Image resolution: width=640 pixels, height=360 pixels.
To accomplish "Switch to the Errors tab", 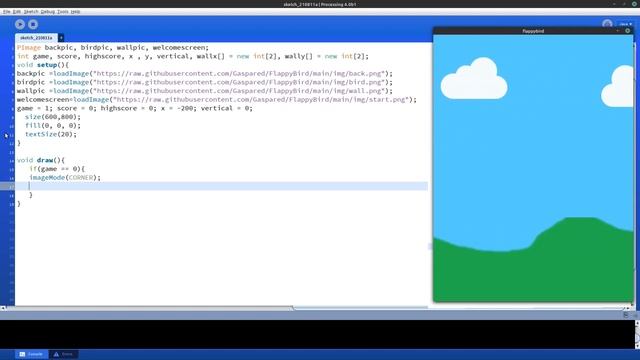I will 64,354.
